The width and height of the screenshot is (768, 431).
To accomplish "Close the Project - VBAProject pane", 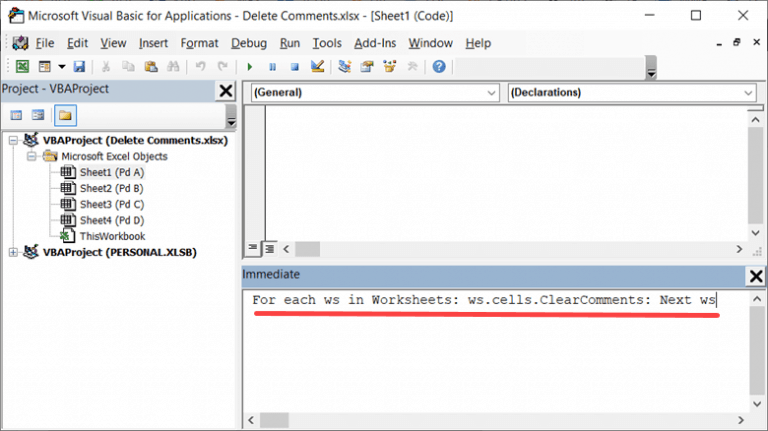I will 226,91.
